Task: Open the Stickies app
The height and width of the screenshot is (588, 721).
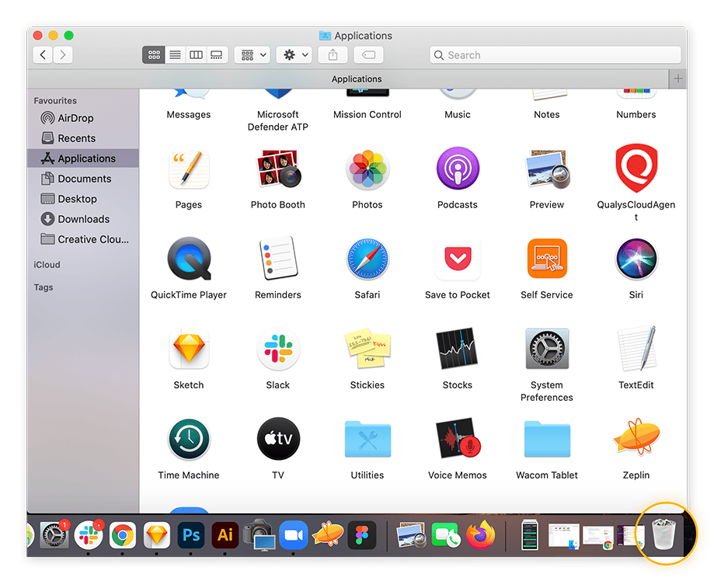Action: point(367,350)
